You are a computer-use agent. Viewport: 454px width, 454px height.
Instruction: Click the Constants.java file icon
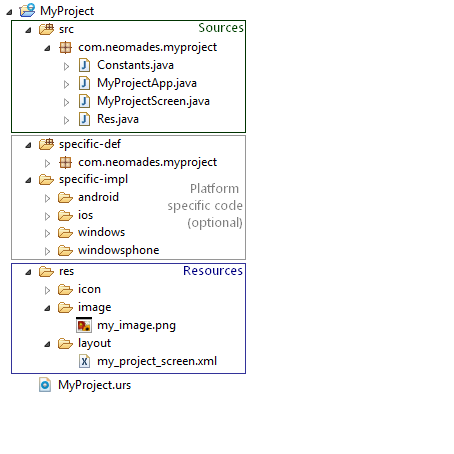click(x=84, y=65)
